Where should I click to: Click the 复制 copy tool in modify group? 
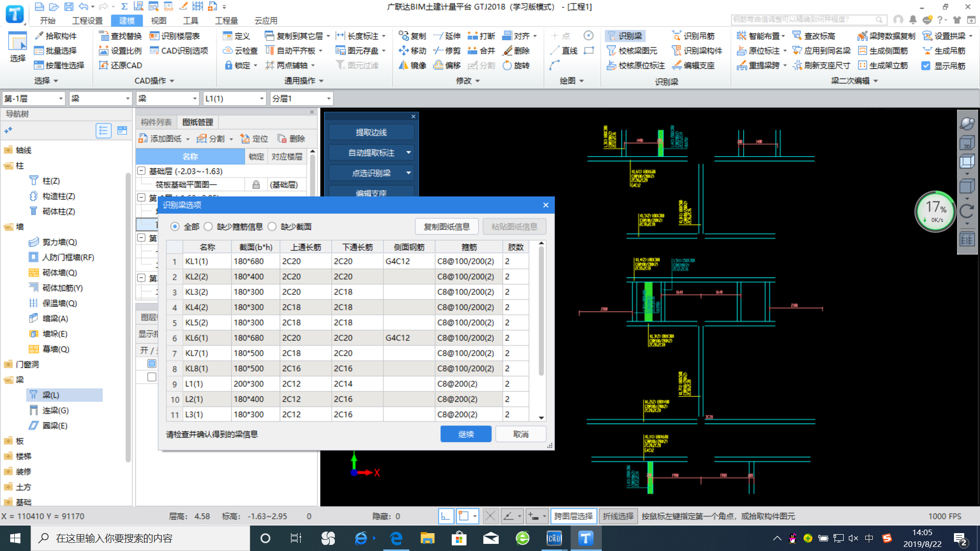pos(412,36)
